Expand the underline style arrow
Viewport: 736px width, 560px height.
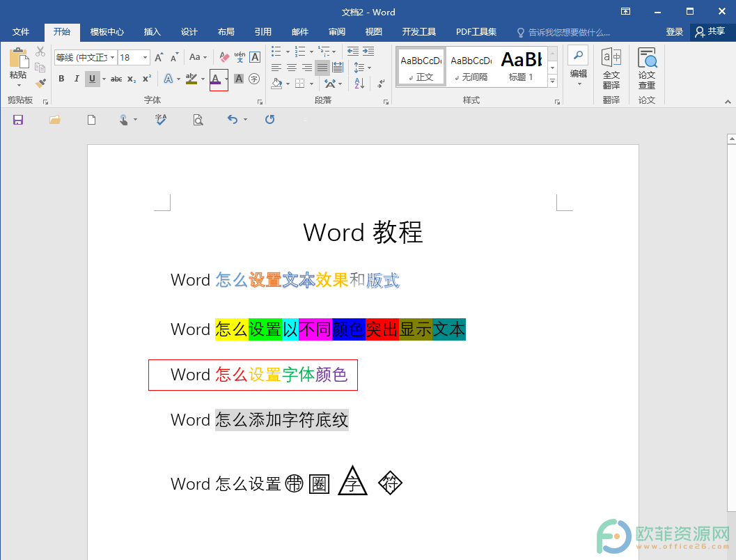click(x=104, y=79)
